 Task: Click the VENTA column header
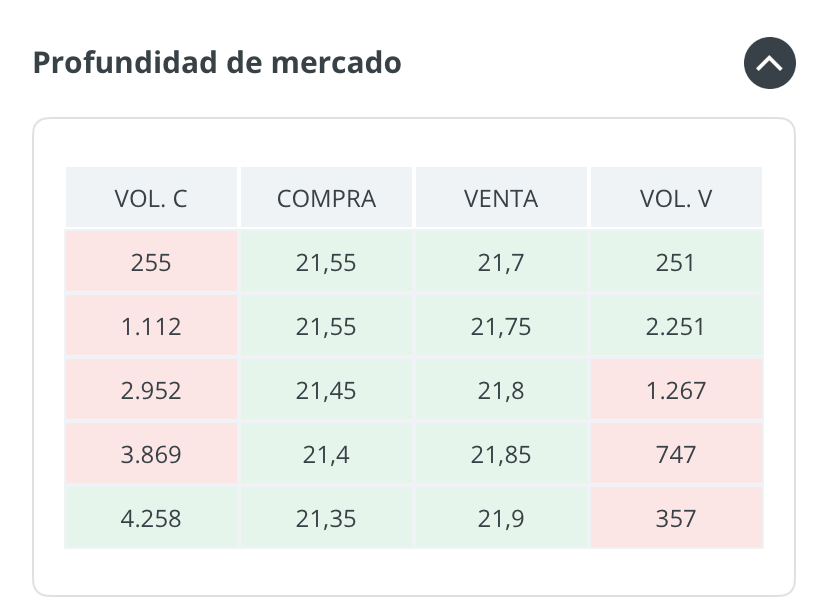(501, 198)
